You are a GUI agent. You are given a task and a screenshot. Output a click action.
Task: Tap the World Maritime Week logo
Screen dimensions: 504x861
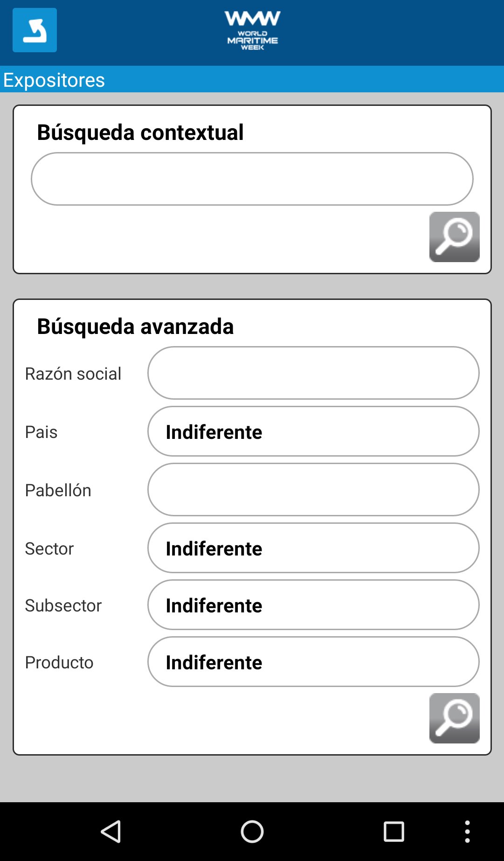tap(252, 30)
